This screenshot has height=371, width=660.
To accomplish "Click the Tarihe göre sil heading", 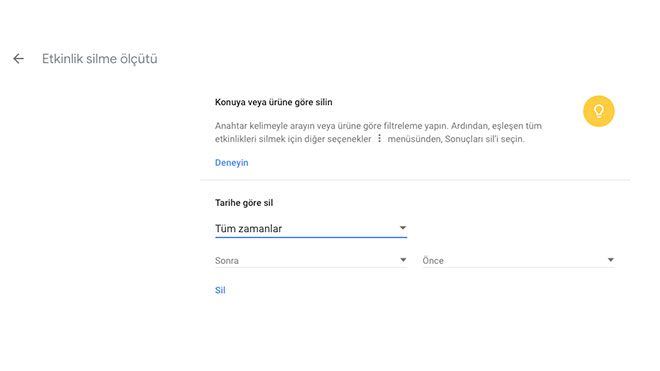I will [244, 203].
